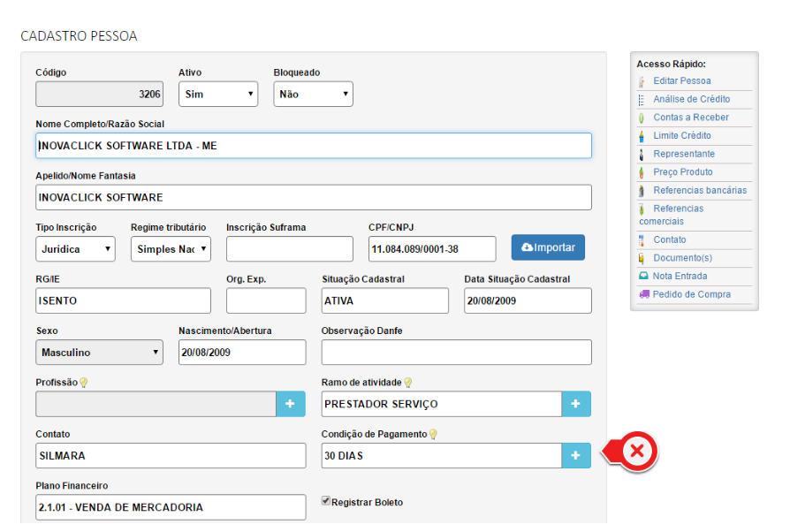Open the Ativo dropdown
The image size is (790, 532).
tap(218, 94)
